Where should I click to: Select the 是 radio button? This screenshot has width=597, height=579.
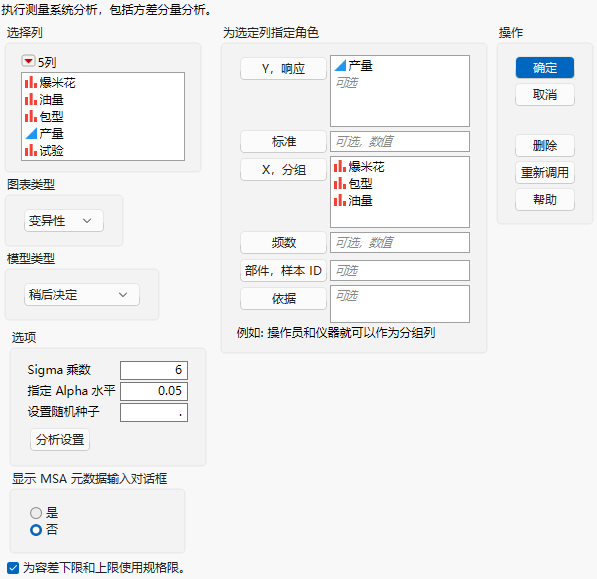tap(36, 513)
